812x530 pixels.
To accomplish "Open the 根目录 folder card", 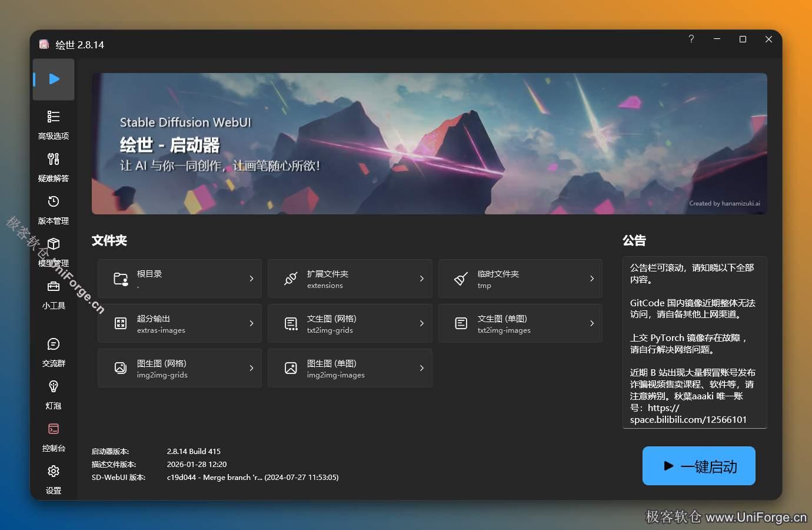I will (x=179, y=279).
